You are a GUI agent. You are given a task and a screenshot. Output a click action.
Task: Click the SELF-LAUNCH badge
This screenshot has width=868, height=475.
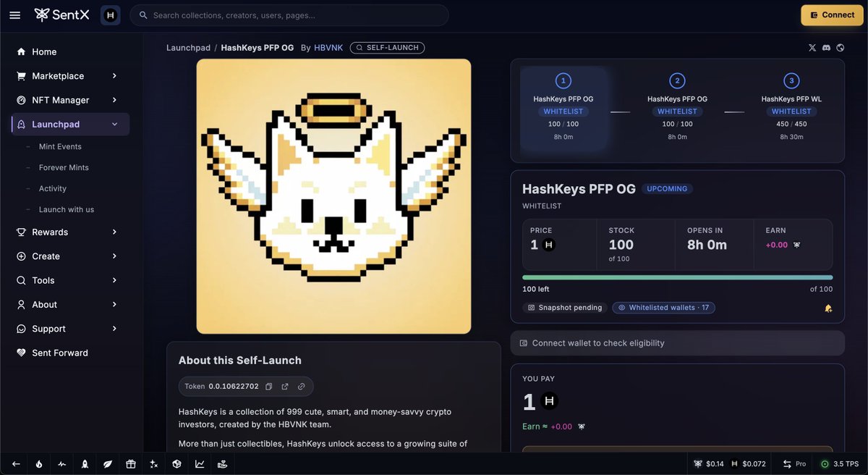387,48
